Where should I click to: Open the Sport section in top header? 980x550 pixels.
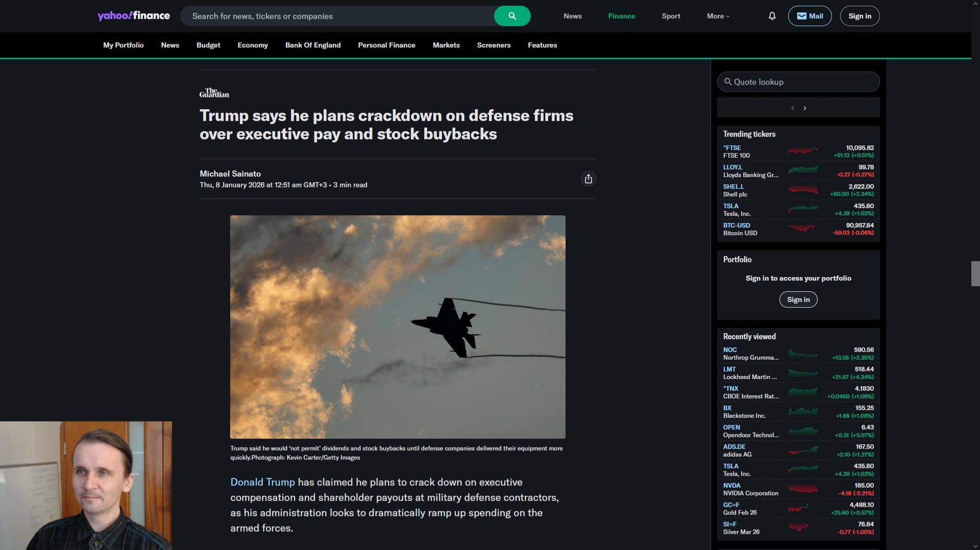[671, 16]
